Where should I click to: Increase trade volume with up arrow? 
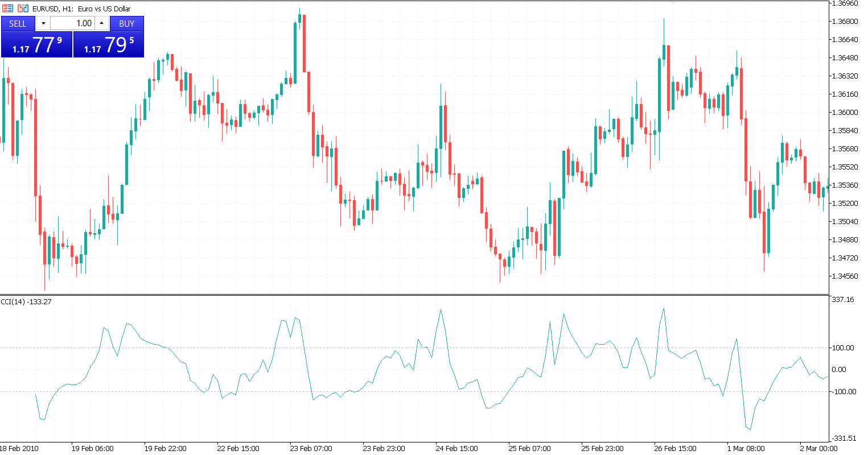(x=102, y=23)
